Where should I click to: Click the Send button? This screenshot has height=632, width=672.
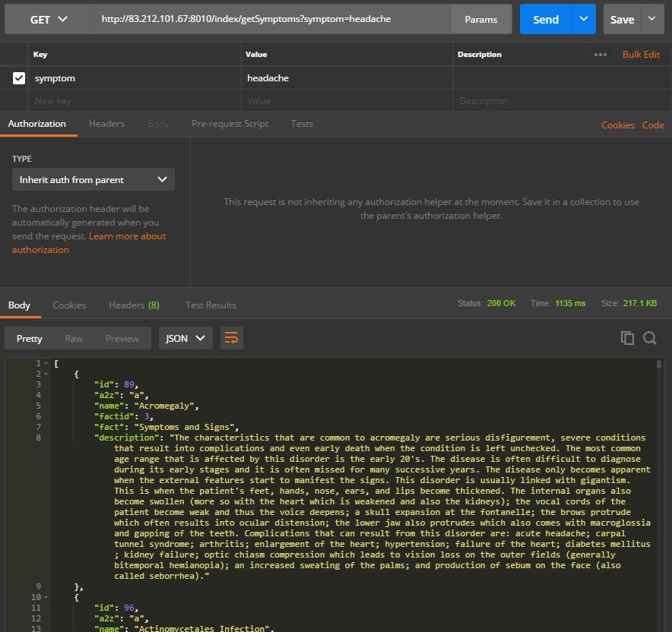546,19
